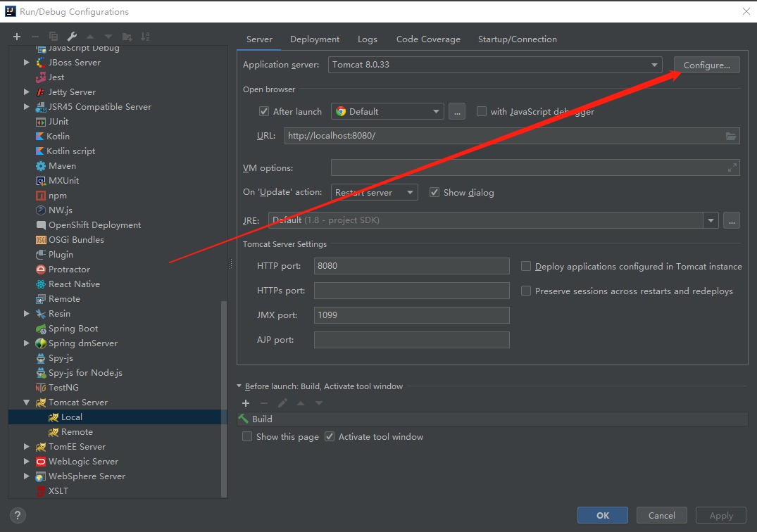
Task: Click the browse button next to browser dropdown
Action: tap(457, 111)
